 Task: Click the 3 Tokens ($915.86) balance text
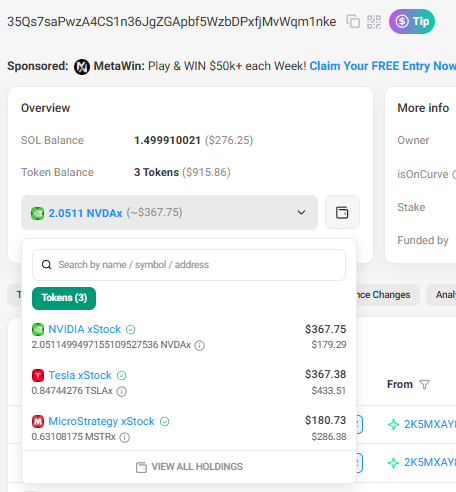pyautogui.click(x=182, y=172)
